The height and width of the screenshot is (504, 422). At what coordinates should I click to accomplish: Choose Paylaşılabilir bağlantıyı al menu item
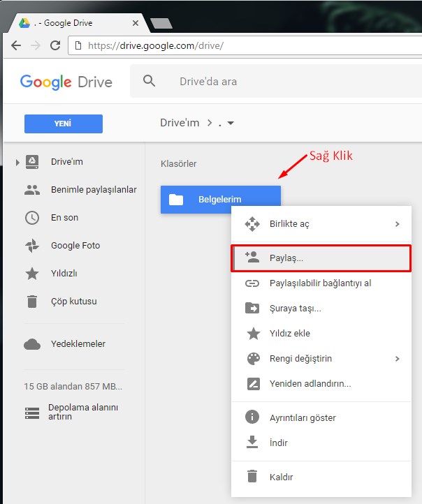[320, 283]
